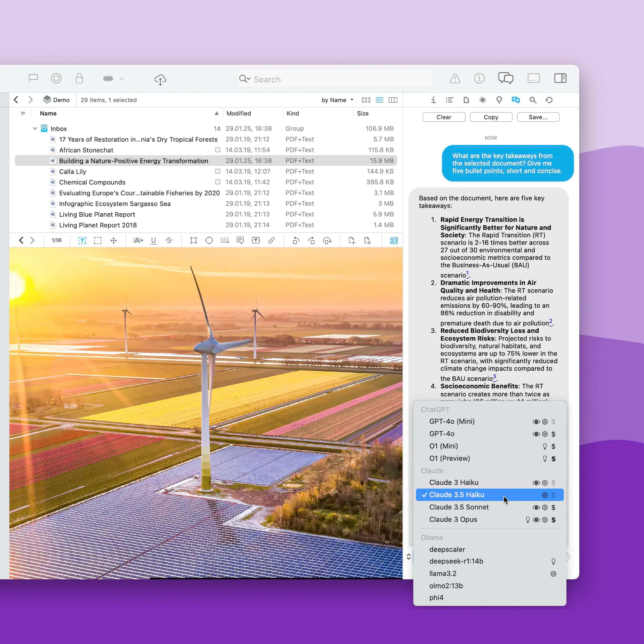Switch to icon grid view

(x=366, y=100)
